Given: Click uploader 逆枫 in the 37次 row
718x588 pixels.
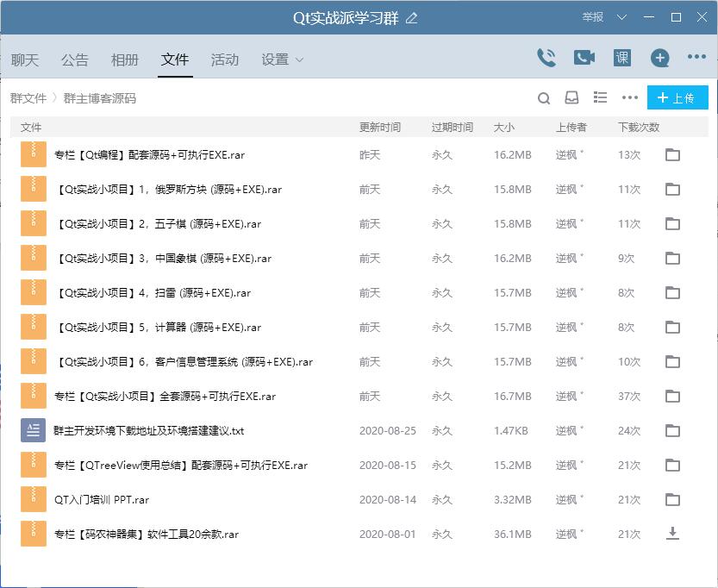Looking at the screenshot, I should tap(566, 396).
